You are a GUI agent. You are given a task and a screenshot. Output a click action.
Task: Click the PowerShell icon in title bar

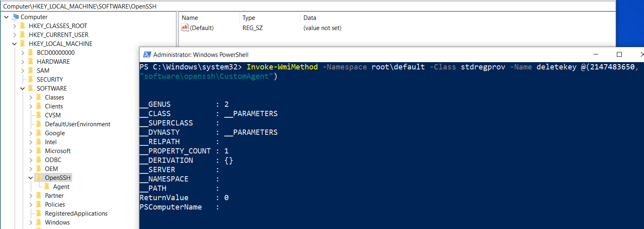(147, 54)
